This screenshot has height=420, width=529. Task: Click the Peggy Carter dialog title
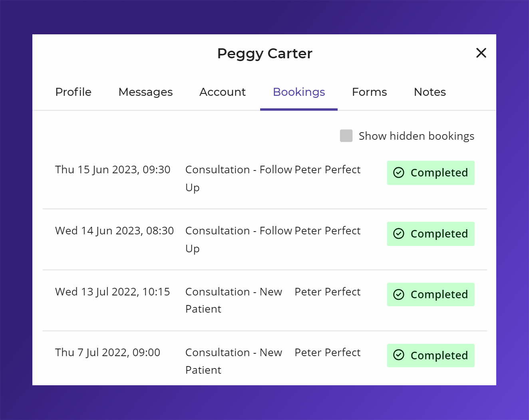coord(264,53)
